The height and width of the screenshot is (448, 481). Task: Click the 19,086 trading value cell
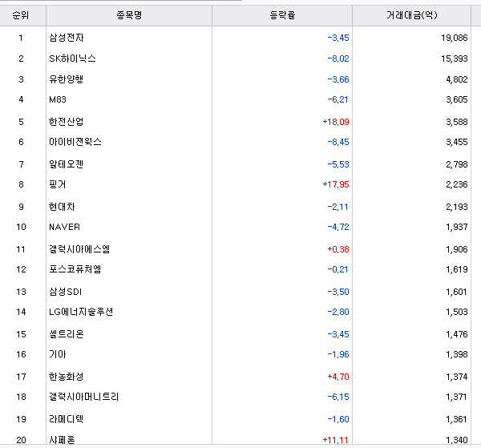click(x=455, y=38)
